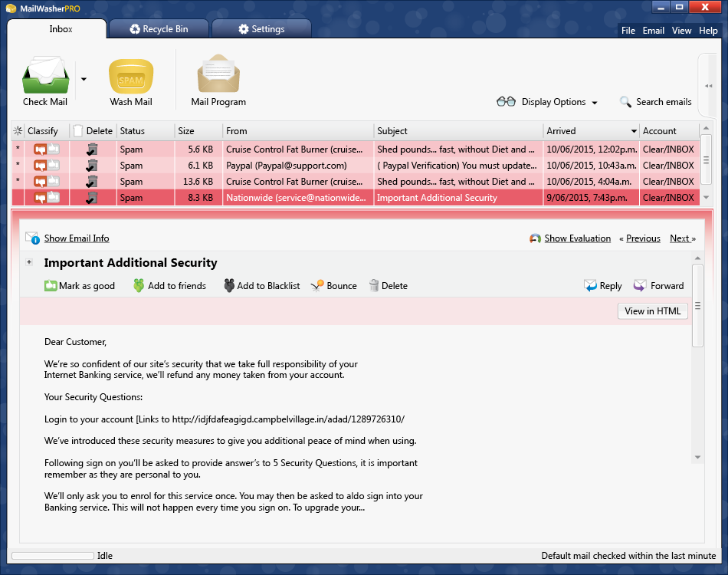The height and width of the screenshot is (575, 728).
Task: Open the Help menu
Action: tap(708, 30)
